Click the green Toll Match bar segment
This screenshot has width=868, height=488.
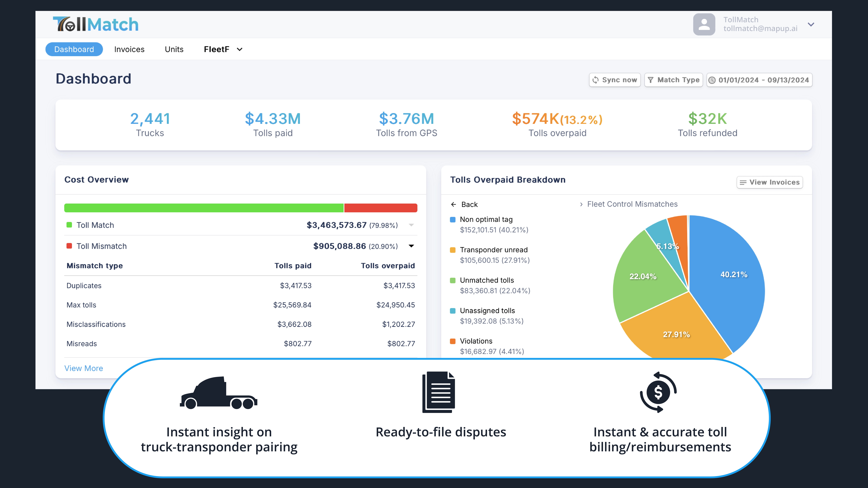(204, 208)
